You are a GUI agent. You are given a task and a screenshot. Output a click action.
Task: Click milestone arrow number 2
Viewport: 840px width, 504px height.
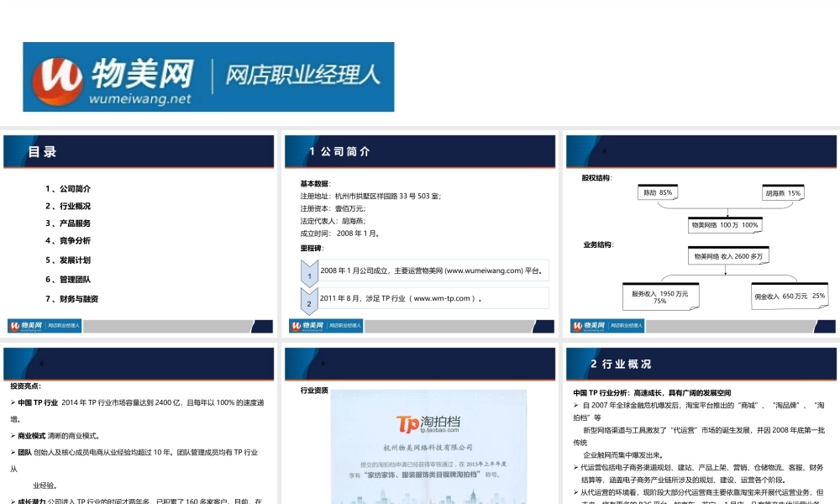click(x=309, y=302)
